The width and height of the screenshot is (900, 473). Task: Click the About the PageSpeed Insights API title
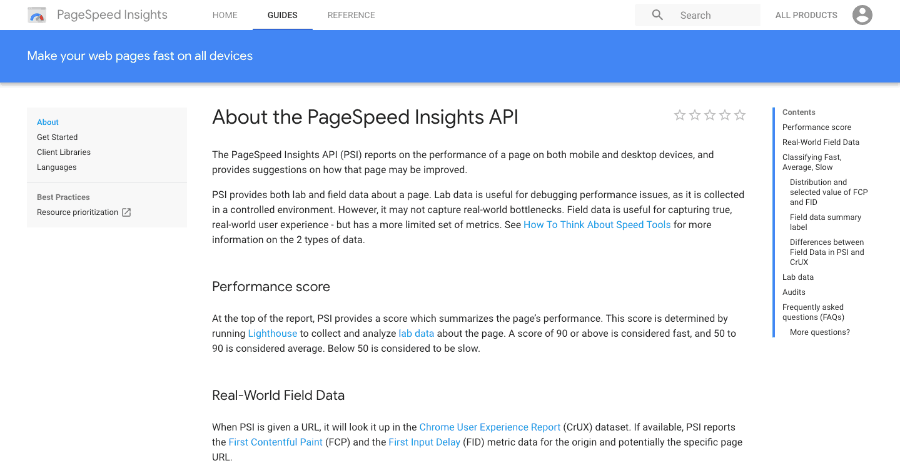(x=365, y=117)
